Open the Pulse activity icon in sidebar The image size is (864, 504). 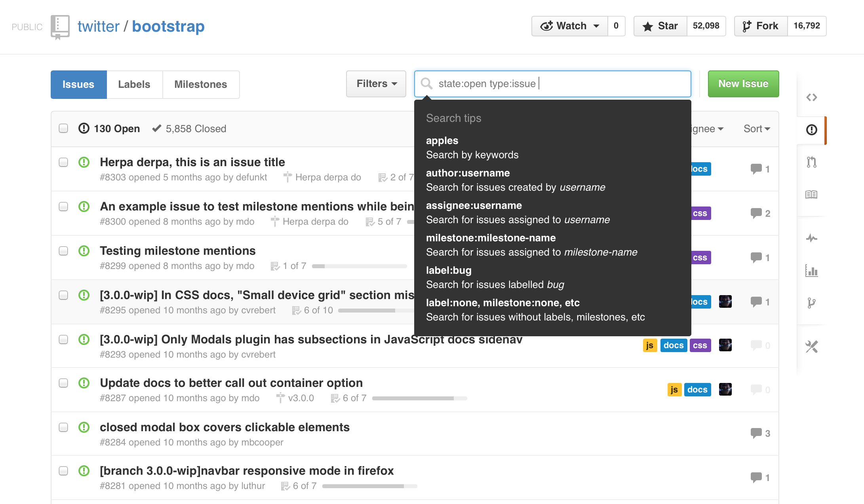pos(811,238)
